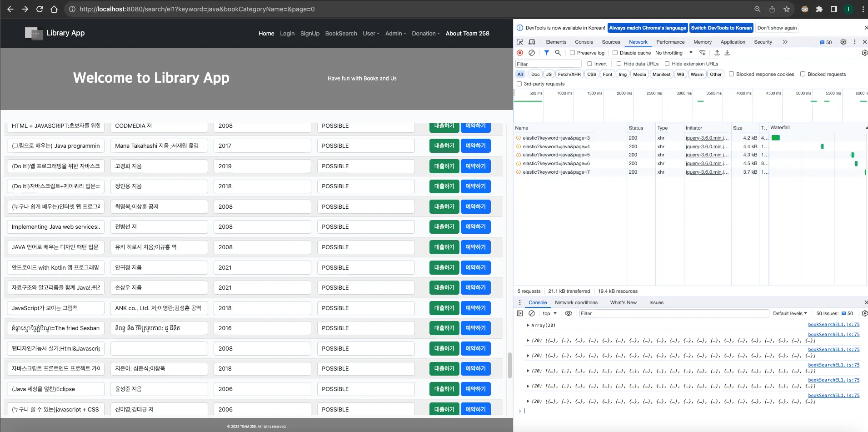This screenshot has width=868, height=432.
Task: Click 예약하기 for JavaScript가 보이는 그림책
Action: click(476, 308)
